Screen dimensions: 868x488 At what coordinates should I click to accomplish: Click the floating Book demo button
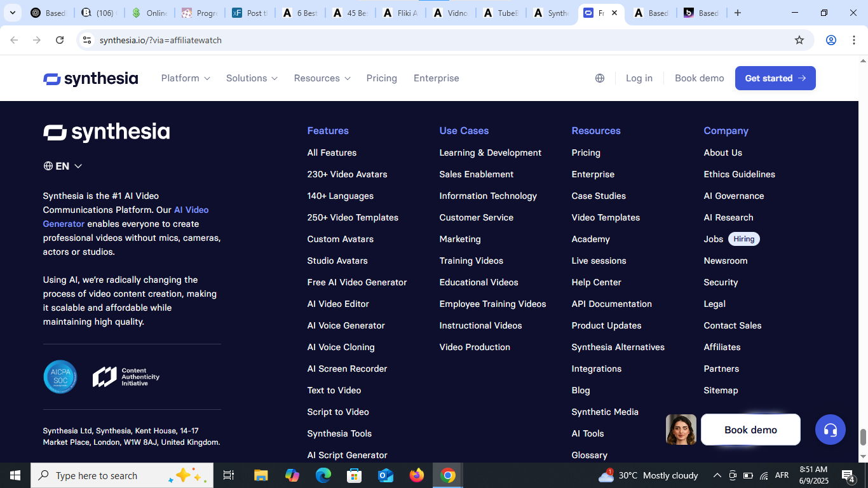[750, 430]
